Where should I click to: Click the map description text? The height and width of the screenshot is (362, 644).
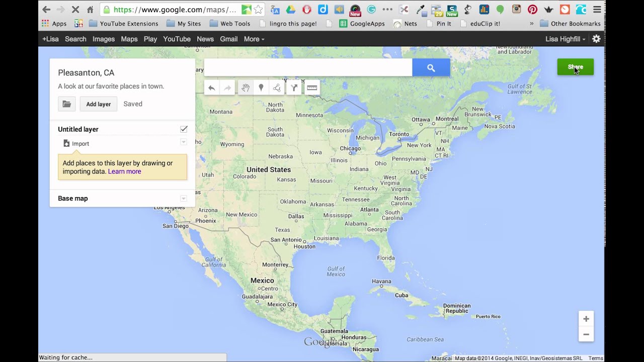(111, 86)
